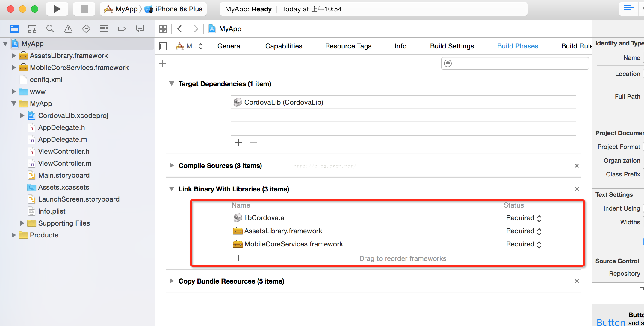Switch to the Capabilities tab
644x326 pixels.
tap(284, 46)
